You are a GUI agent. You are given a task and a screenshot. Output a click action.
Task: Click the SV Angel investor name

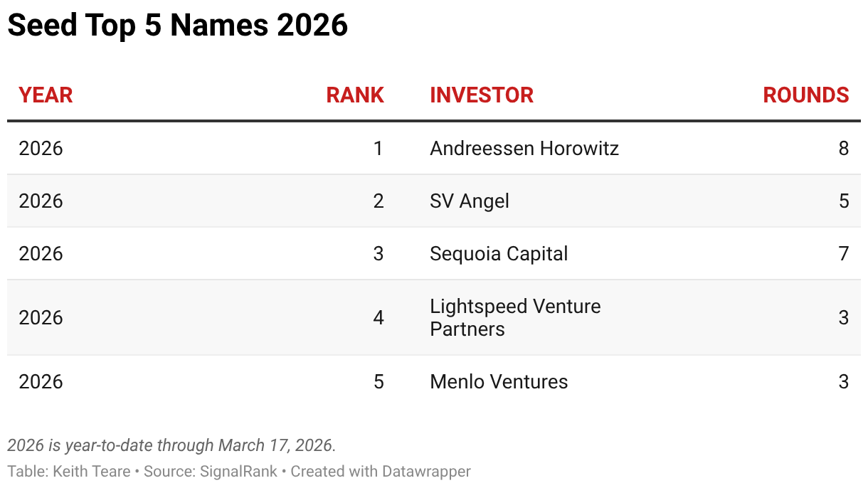470,201
